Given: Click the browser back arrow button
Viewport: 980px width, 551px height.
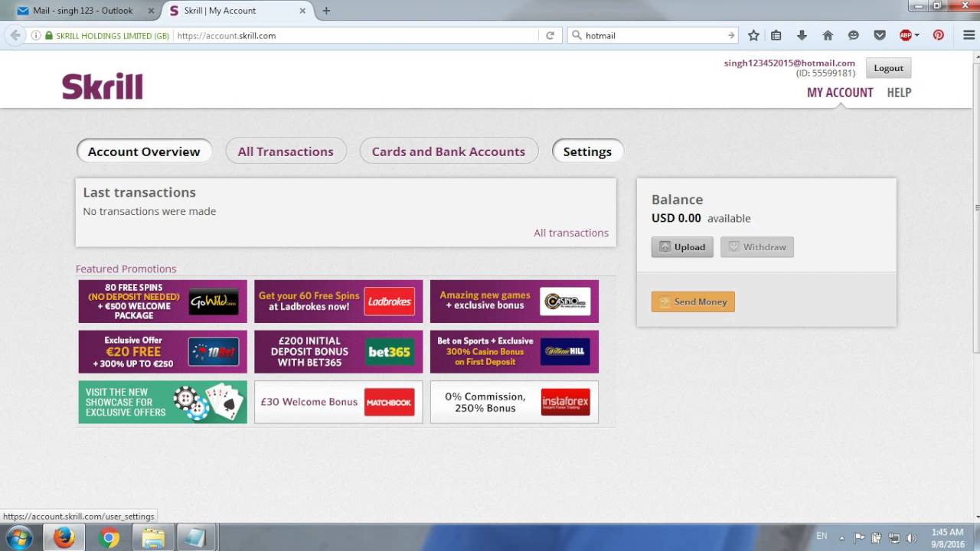Looking at the screenshot, I should [15, 35].
